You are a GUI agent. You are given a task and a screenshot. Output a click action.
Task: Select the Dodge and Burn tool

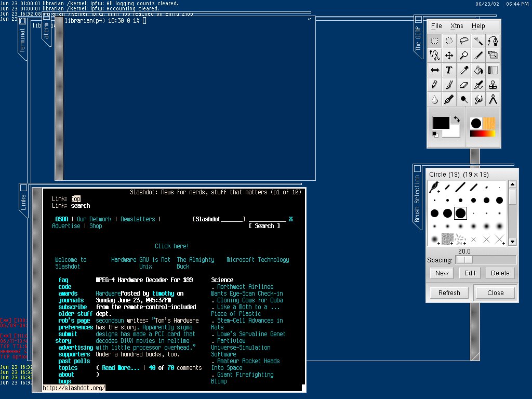[464, 99]
